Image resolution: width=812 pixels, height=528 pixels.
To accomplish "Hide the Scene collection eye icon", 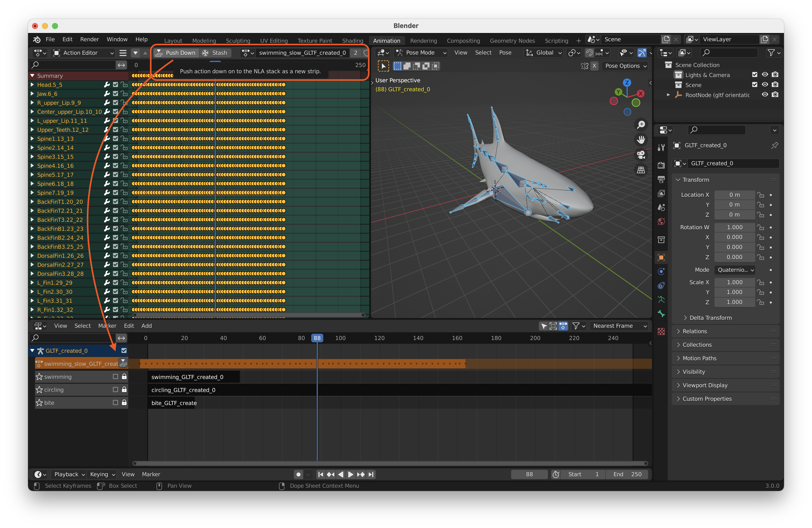I will (x=764, y=84).
